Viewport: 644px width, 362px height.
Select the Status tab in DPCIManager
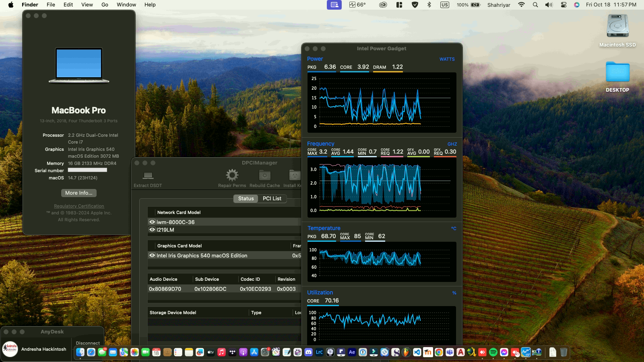point(246,198)
